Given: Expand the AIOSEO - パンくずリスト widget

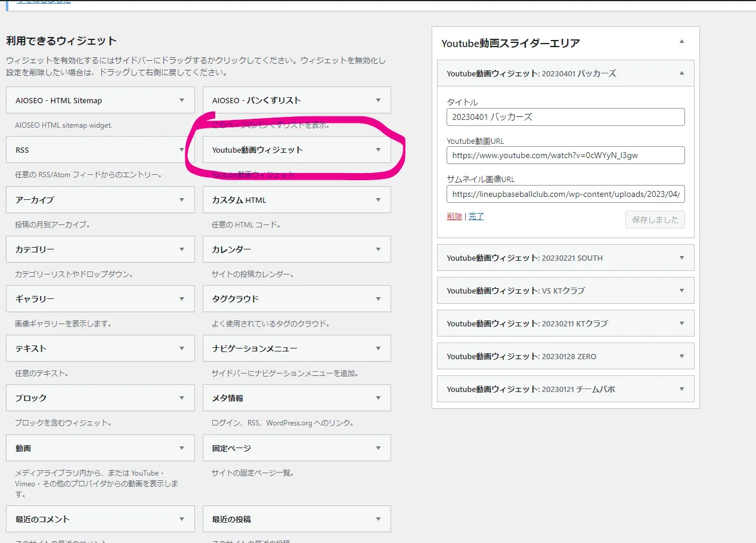Looking at the screenshot, I should click(378, 100).
